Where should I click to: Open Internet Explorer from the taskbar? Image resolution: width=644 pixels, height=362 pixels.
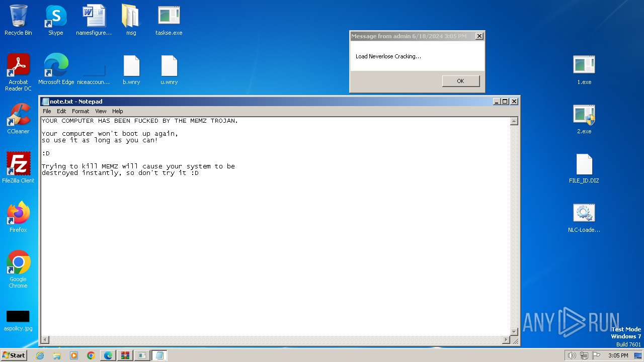click(40, 355)
